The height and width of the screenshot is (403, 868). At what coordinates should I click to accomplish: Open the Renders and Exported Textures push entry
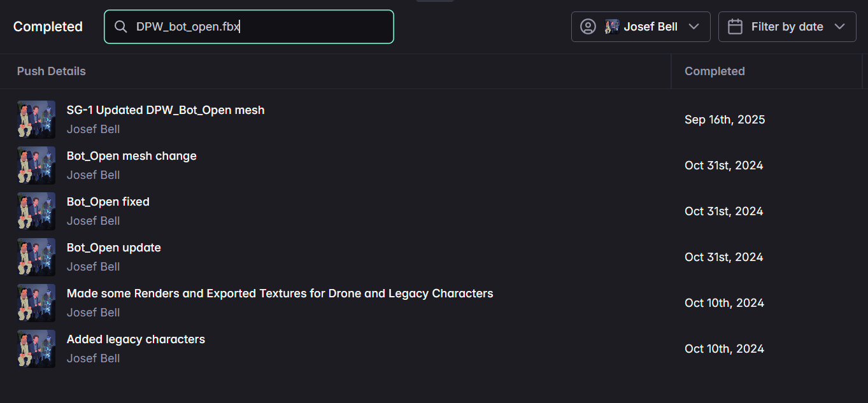[x=279, y=293]
